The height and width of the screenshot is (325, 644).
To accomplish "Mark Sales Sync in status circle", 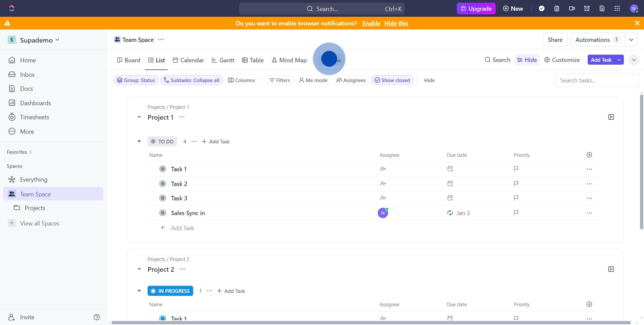I will point(163,213).
